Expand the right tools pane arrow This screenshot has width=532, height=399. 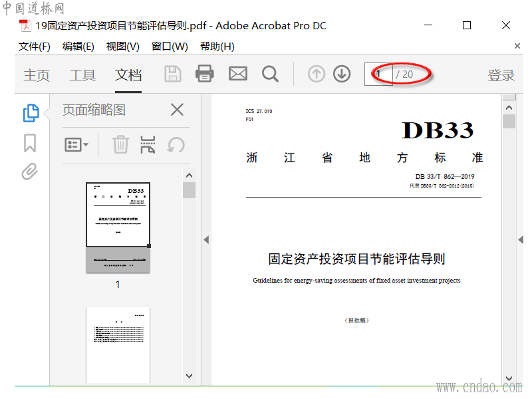point(521,239)
